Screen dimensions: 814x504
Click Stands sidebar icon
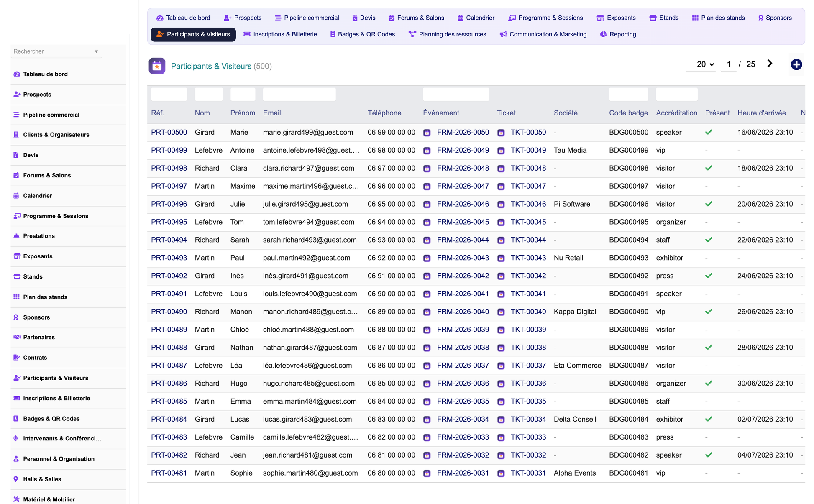coord(17,276)
